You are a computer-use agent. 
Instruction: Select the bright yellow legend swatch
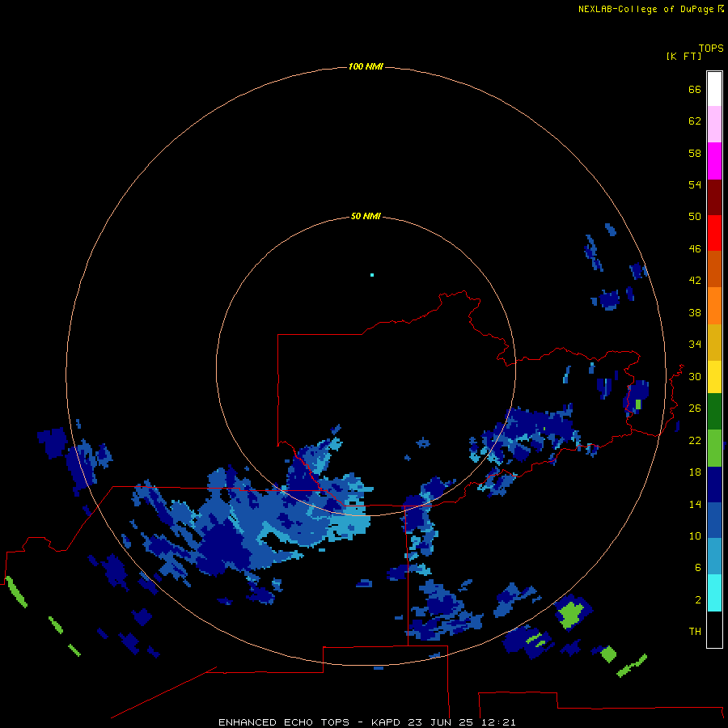tap(714, 377)
